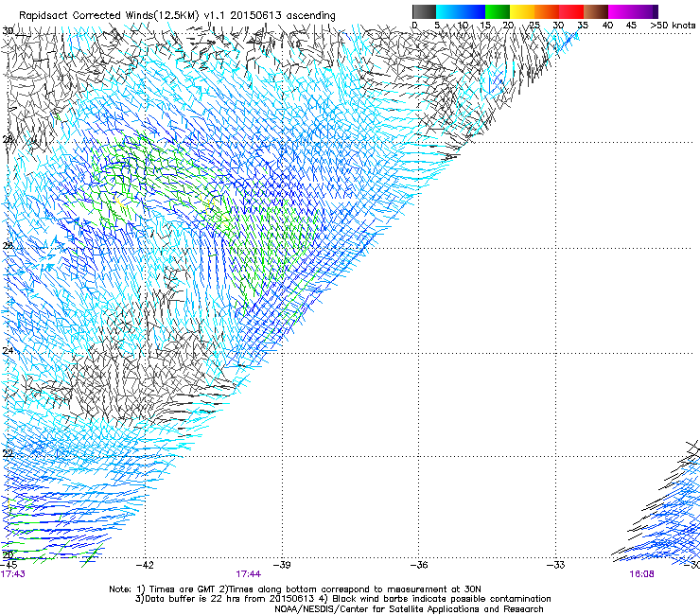
Task: Click the green 15-20 knots legend swatch
Action: (498, 11)
